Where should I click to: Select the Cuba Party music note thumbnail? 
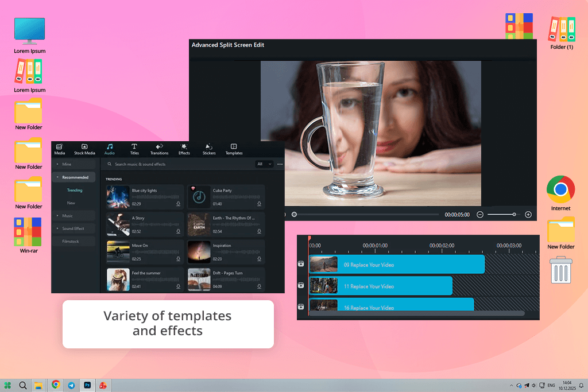point(199,197)
